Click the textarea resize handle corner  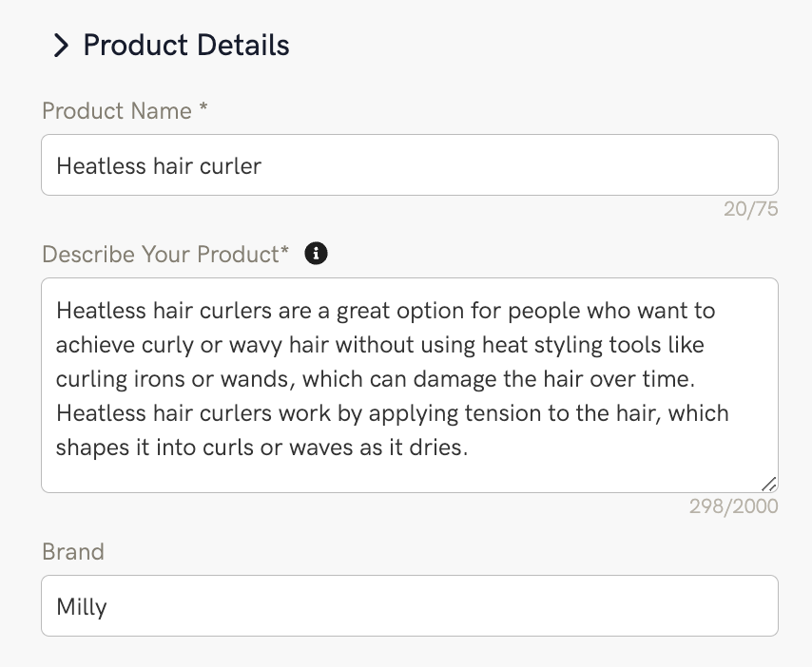coord(768,484)
